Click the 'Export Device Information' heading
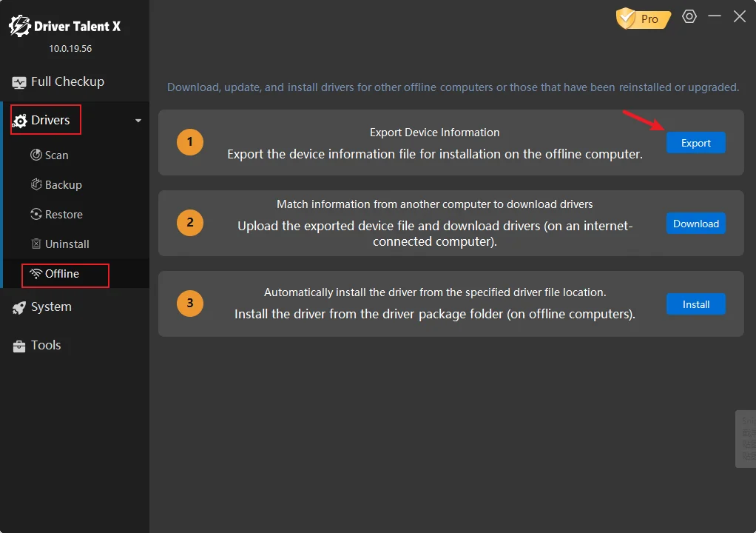 (x=434, y=133)
